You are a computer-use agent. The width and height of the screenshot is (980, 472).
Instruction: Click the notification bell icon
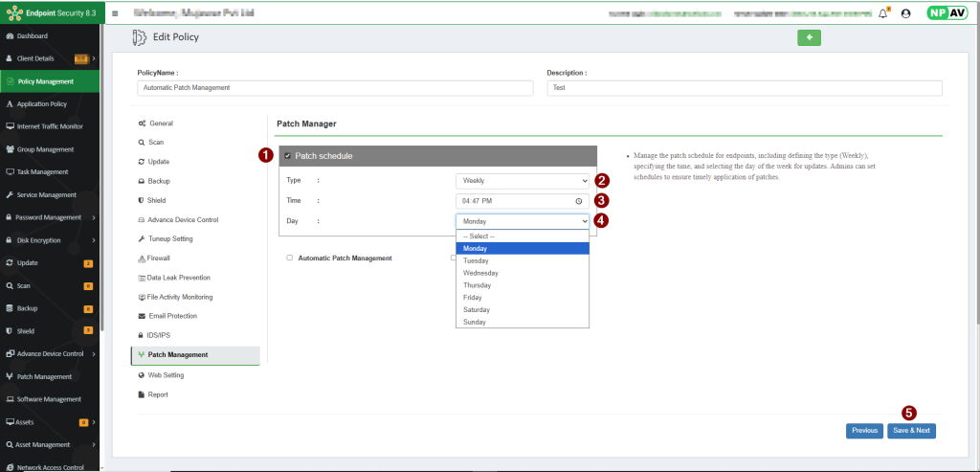point(882,13)
